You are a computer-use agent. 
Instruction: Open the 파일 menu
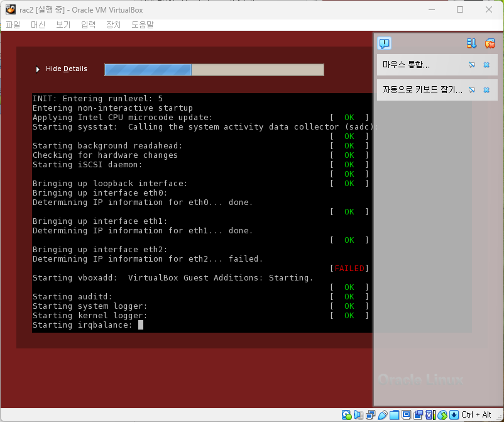point(13,25)
